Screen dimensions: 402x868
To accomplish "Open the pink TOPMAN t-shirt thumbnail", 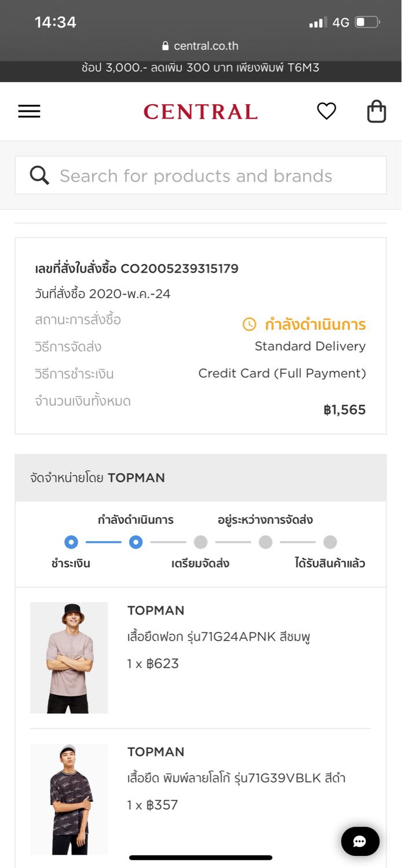I will pyautogui.click(x=69, y=657).
